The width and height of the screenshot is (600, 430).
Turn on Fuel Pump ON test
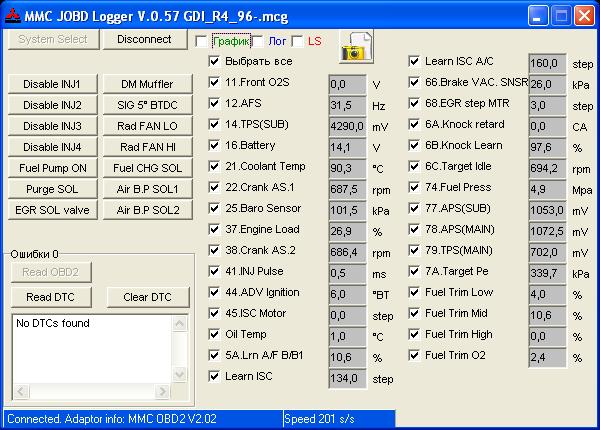pyautogui.click(x=52, y=168)
